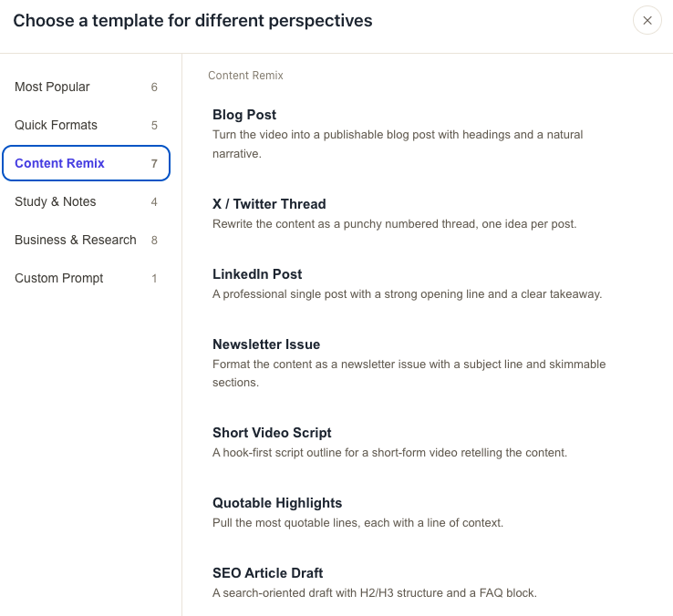Click the count badge beside Business & Research

(154, 240)
